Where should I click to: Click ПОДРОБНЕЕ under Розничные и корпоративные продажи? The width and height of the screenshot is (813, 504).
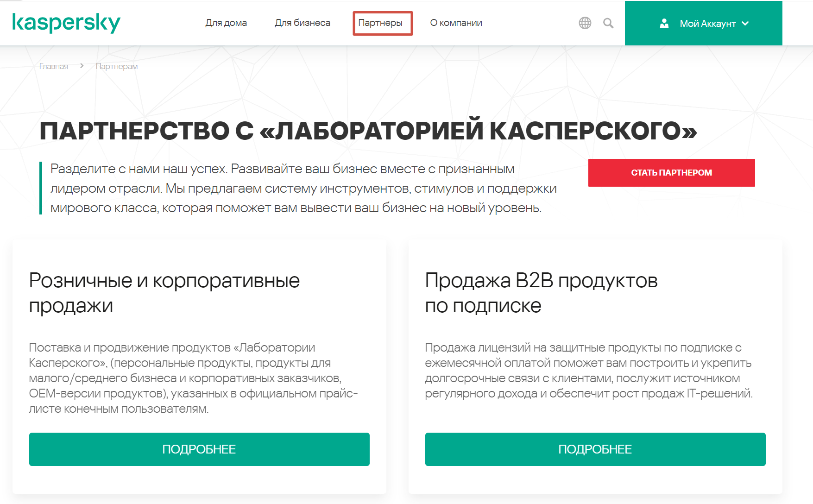point(199,449)
